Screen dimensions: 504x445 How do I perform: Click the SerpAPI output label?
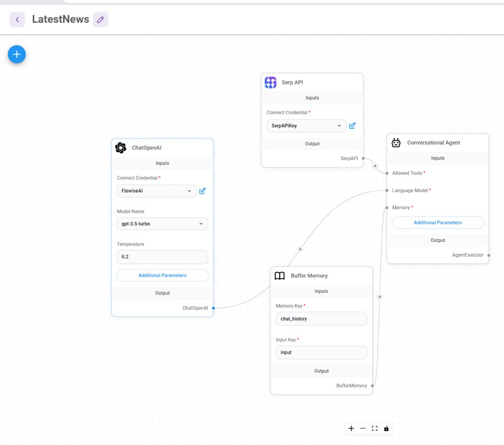349,158
